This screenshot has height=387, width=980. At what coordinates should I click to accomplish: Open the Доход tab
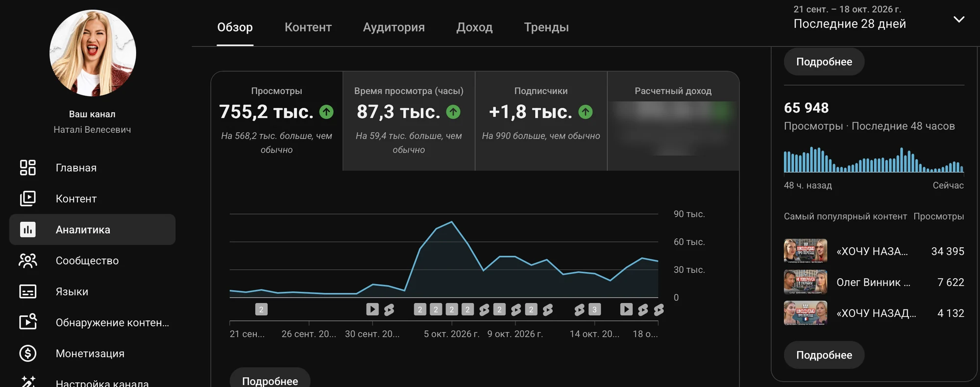click(474, 27)
